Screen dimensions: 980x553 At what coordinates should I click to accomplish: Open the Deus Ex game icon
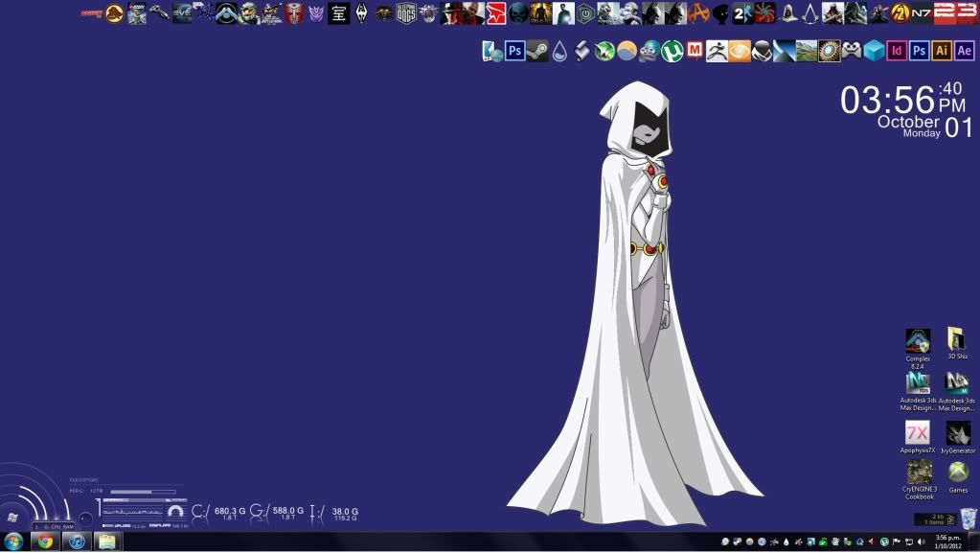[x=540, y=13]
